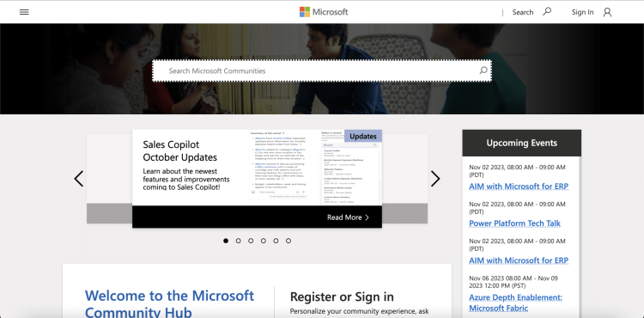Click Sales Copilot October Updates title
This screenshot has width=644, height=318.
coord(180,150)
